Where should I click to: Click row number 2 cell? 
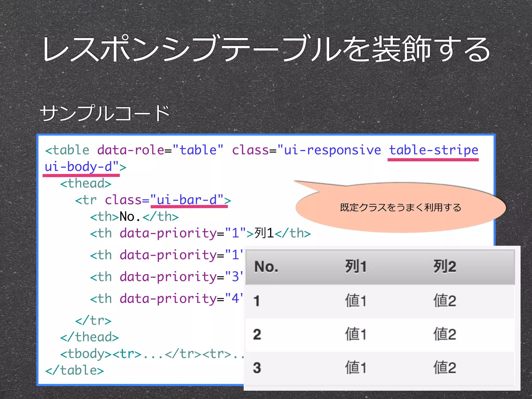point(257,334)
